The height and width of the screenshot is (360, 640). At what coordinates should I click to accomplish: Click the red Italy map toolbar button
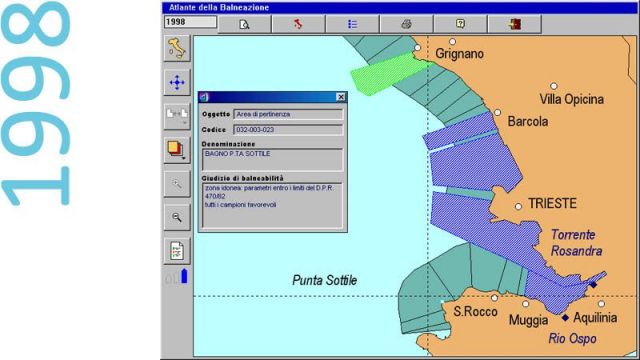[298, 24]
